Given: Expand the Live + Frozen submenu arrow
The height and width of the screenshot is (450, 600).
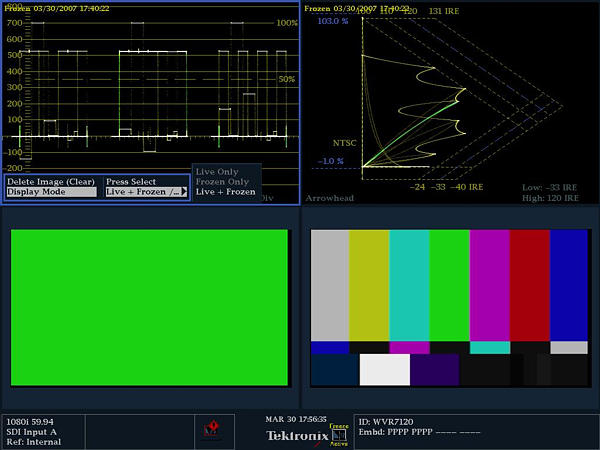Looking at the screenshot, I should tap(184, 191).
